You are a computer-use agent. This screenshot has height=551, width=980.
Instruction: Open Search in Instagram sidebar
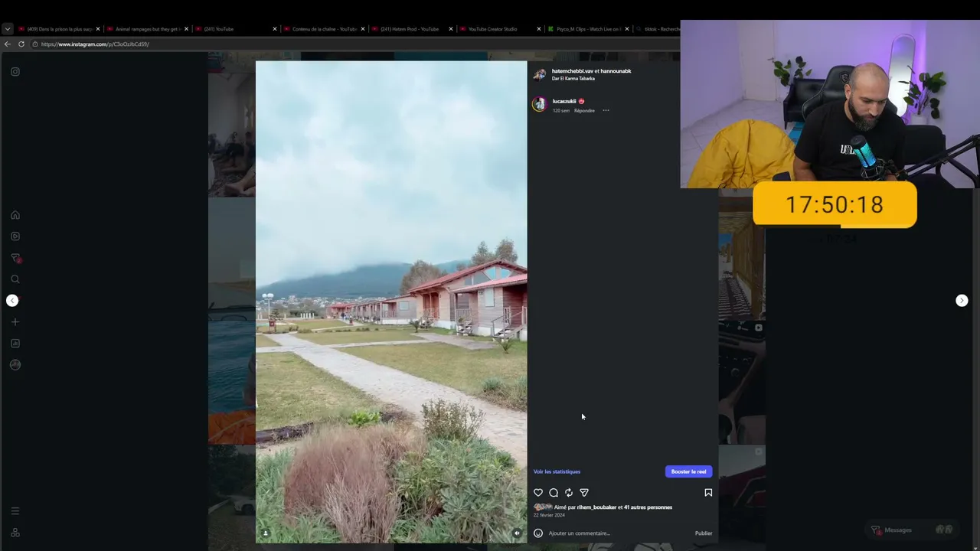(15, 279)
